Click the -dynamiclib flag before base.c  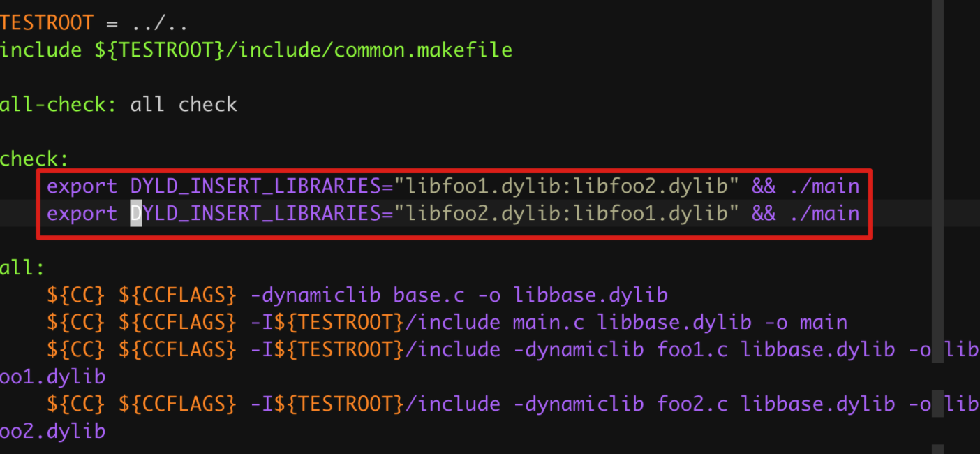click(x=315, y=295)
